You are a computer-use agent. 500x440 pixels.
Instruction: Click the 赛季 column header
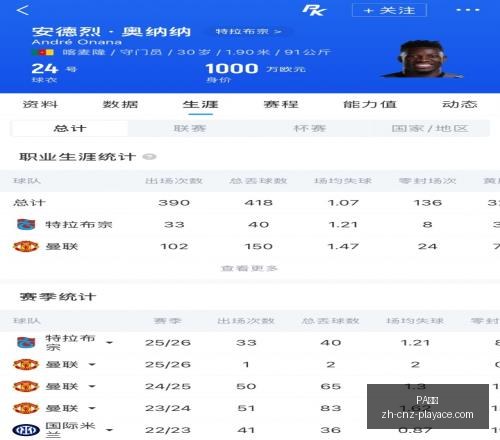pyautogui.click(x=168, y=321)
